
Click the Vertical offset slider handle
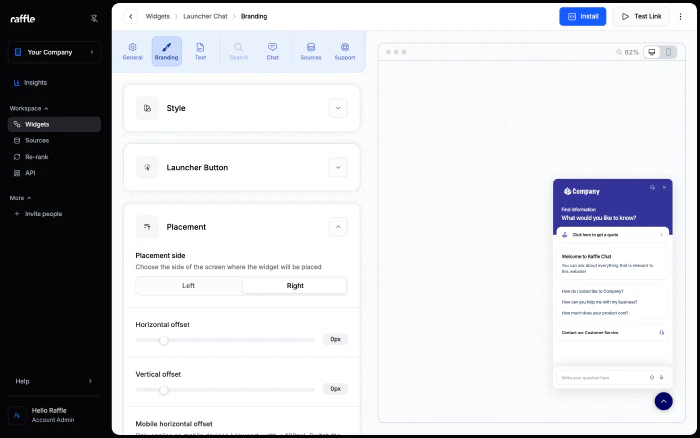[164, 390]
